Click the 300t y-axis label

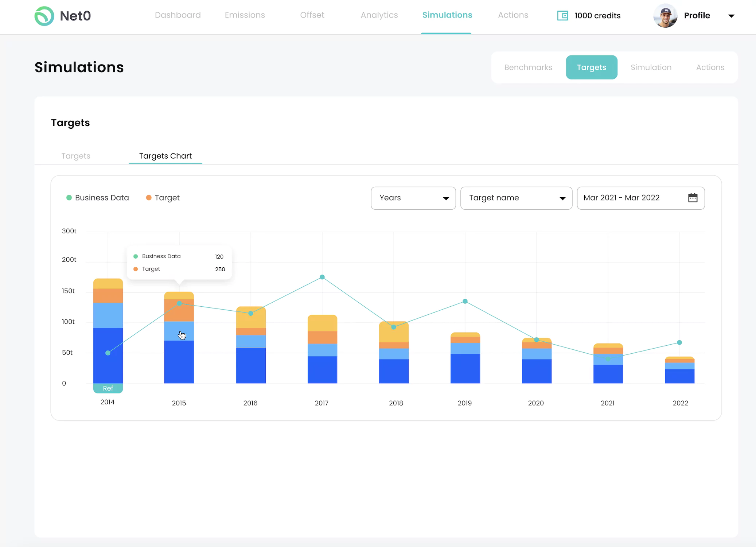(69, 231)
